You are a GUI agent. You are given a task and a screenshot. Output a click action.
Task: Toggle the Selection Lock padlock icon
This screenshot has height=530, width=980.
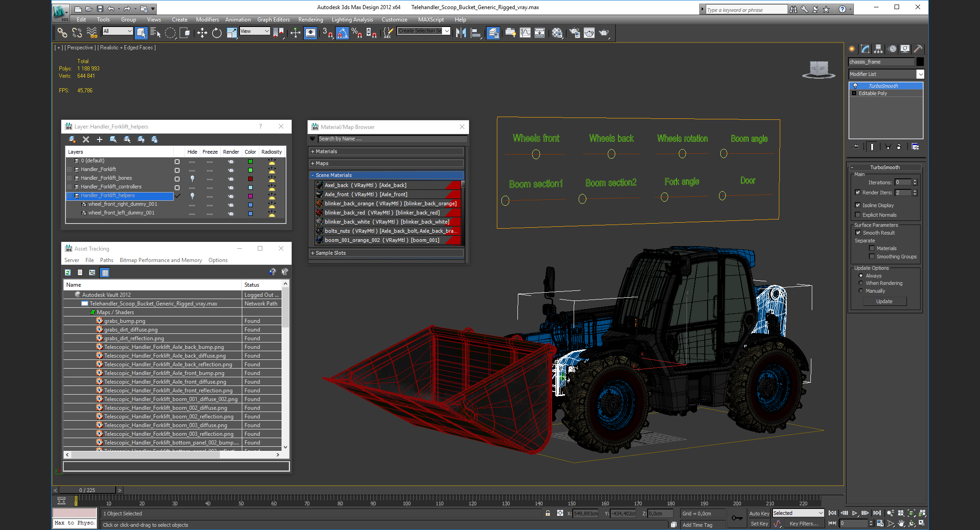[548, 513]
